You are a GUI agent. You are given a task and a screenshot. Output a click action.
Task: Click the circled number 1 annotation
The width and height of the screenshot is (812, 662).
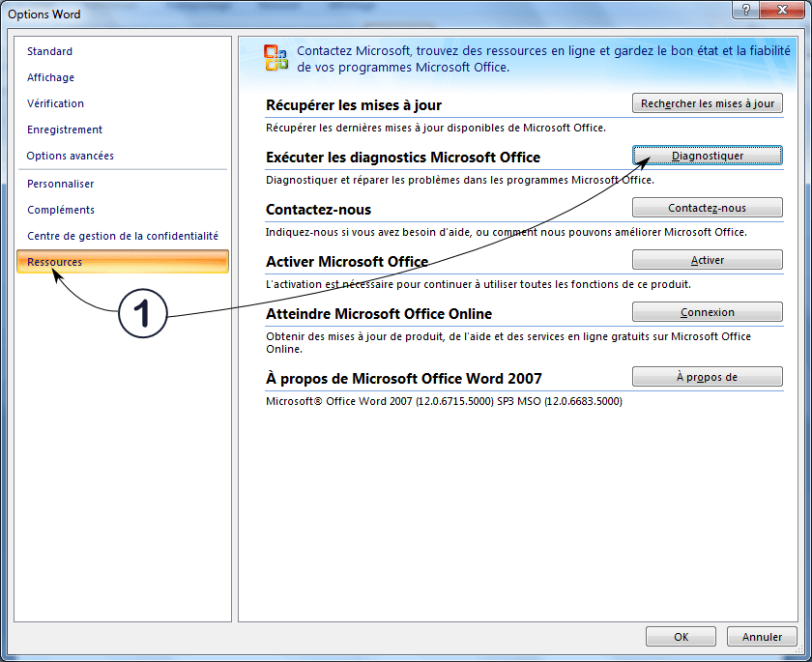pyautogui.click(x=142, y=314)
